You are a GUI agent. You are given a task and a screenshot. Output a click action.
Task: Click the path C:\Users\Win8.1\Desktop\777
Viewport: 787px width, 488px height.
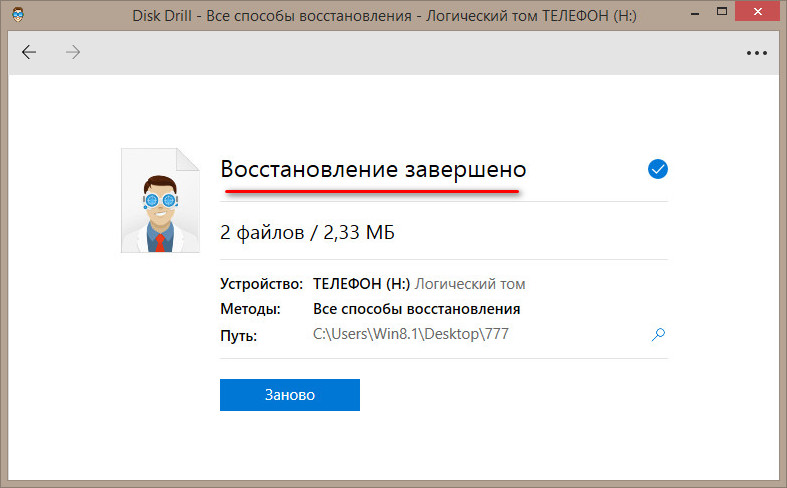(411, 334)
